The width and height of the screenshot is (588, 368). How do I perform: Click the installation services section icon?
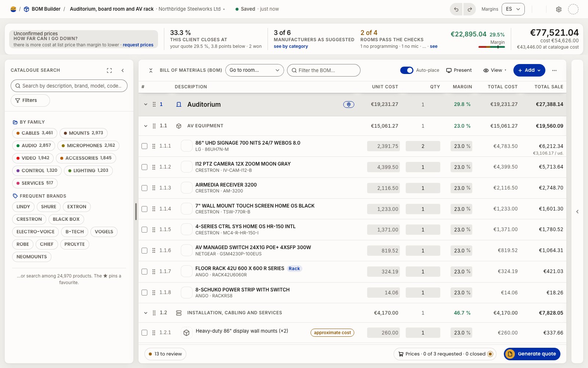(179, 313)
